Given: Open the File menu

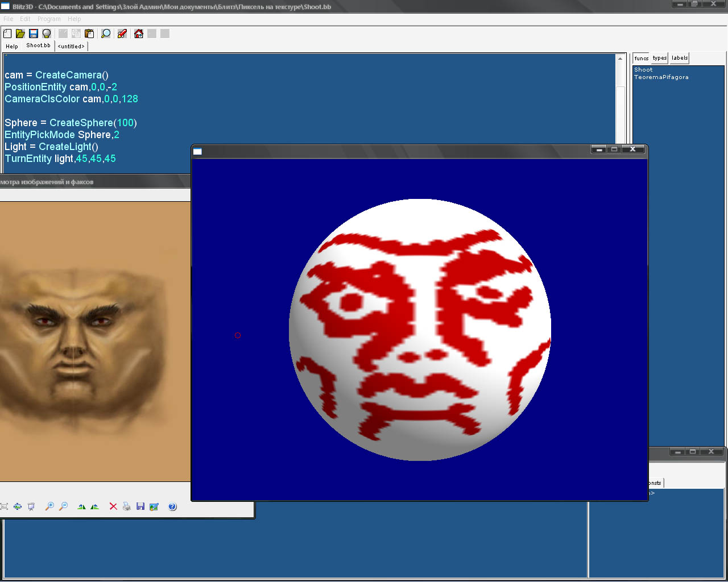Looking at the screenshot, I should click(9, 19).
